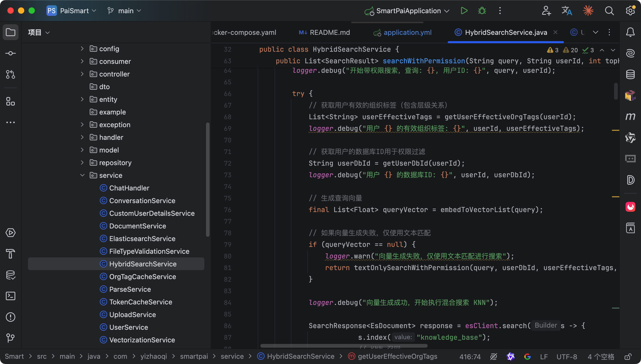The width and height of the screenshot is (641, 364).
Task: Expand the controller folder
Action: (x=82, y=74)
